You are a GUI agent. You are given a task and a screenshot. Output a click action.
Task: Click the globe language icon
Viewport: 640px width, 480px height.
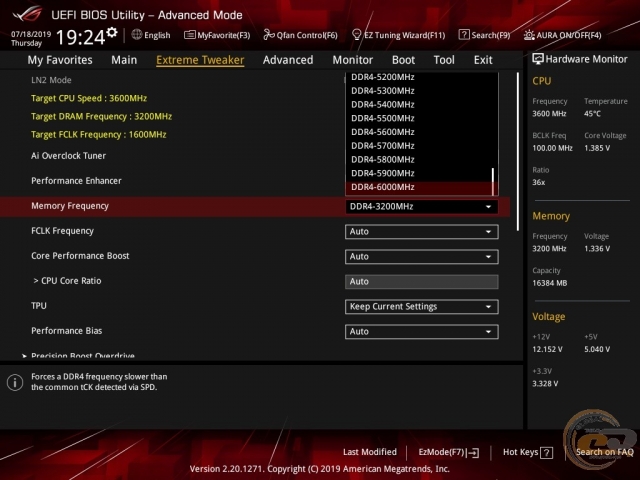point(137,35)
